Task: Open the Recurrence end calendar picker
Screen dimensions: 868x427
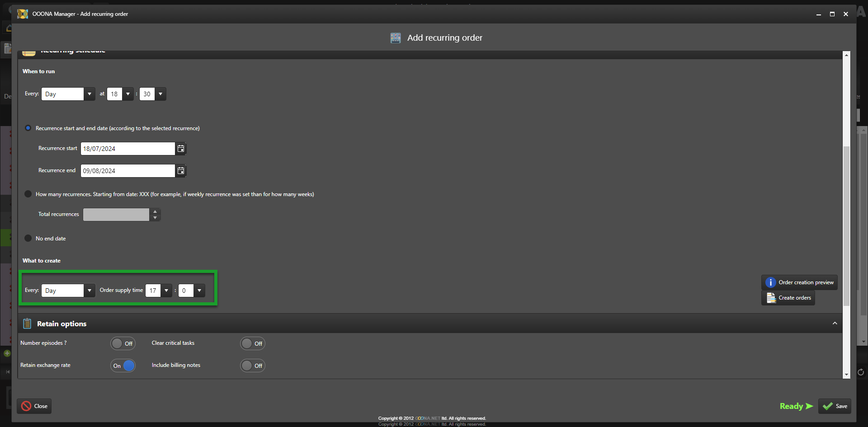Action: pyautogui.click(x=181, y=171)
